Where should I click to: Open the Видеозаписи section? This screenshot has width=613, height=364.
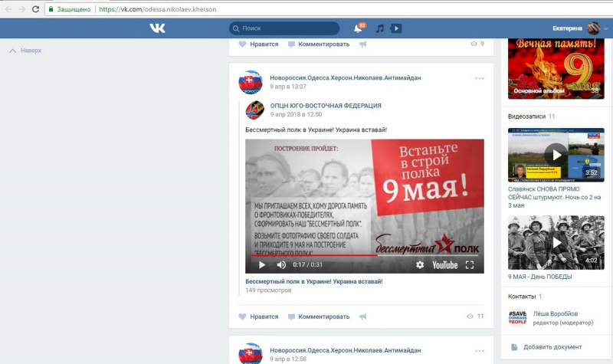click(x=527, y=116)
